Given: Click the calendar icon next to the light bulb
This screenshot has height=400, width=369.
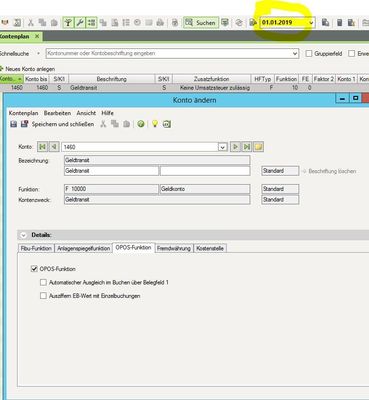Looking at the screenshot, I should click(x=167, y=124).
